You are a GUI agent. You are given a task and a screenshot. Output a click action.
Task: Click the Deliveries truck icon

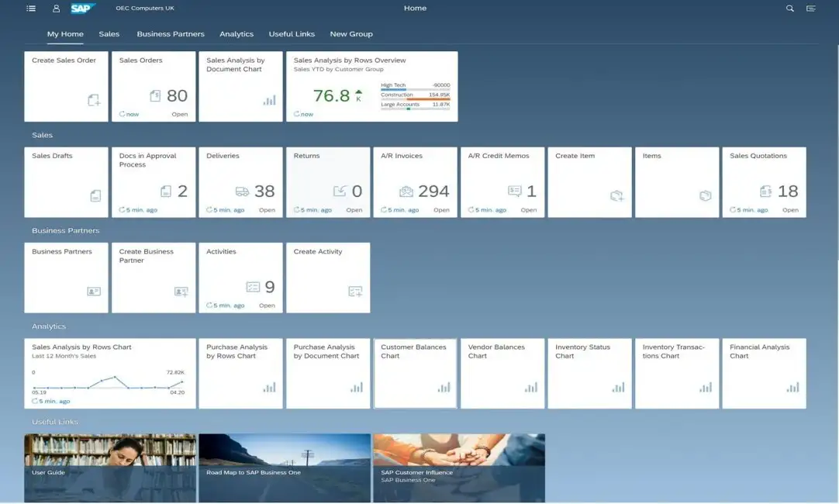click(x=242, y=192)
